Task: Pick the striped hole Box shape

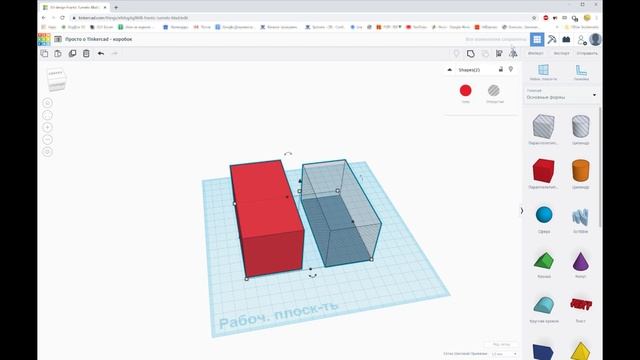Action: 543,127
